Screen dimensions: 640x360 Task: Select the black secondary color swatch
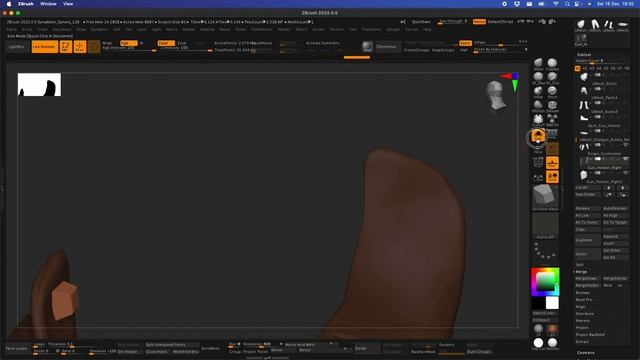[x=538, y=303]
